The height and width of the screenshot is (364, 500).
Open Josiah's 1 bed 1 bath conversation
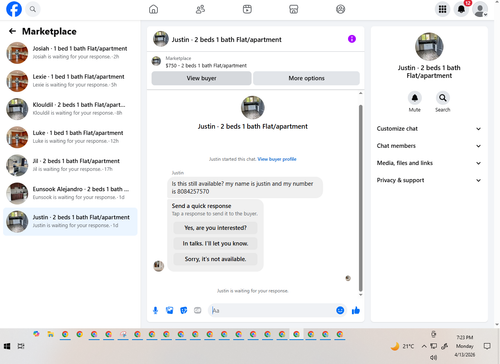[x=70, y=53]
